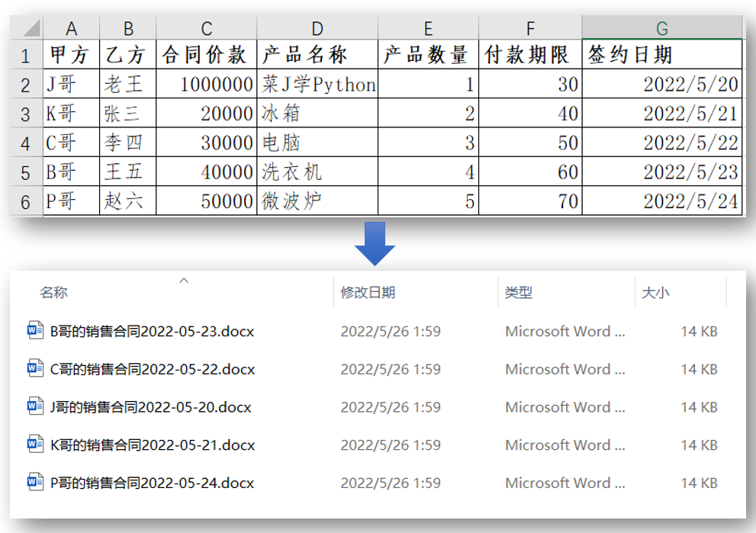Select date cell 2022/5/24
This screenshot has width=756, height=533.
click(x=662, y=201)
